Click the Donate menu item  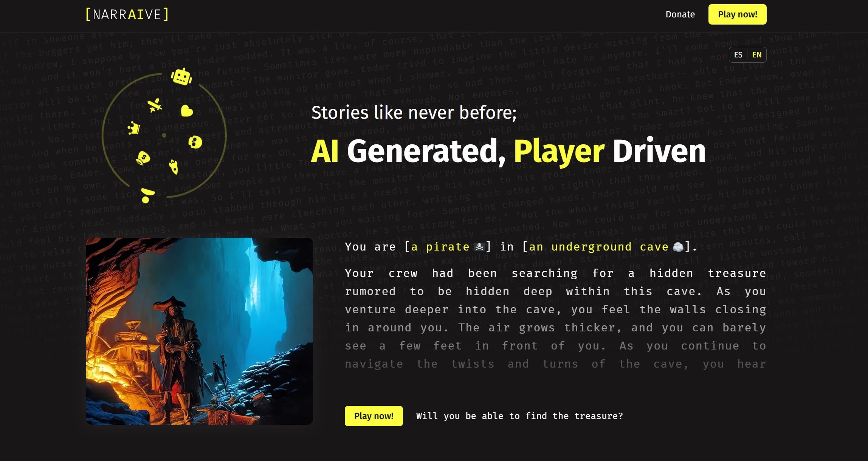tap(680, 14)
